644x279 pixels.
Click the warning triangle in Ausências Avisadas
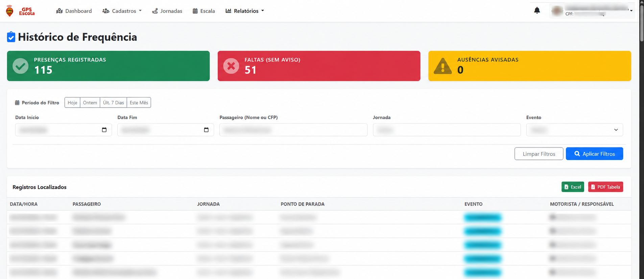(x=443, y=66)
